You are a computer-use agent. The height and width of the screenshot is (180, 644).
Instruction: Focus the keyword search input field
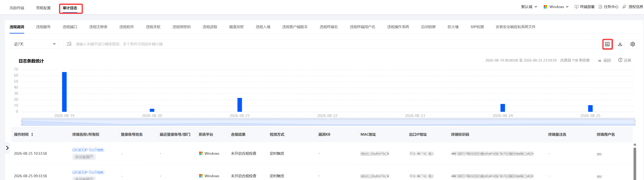[x=335, y=44]
